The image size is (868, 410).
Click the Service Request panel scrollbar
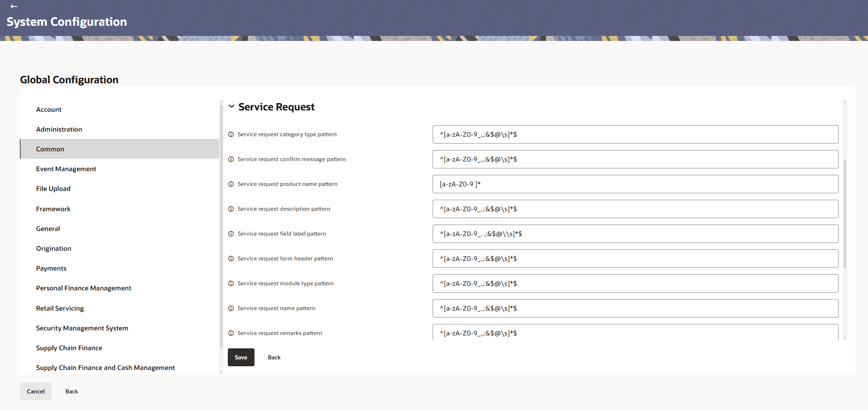pos(845,214)
